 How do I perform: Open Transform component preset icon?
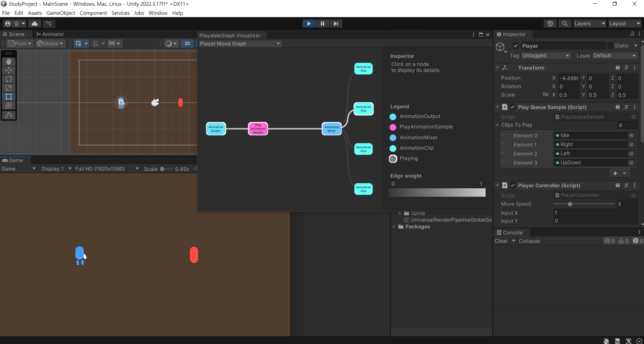click(x=626, y=68)
